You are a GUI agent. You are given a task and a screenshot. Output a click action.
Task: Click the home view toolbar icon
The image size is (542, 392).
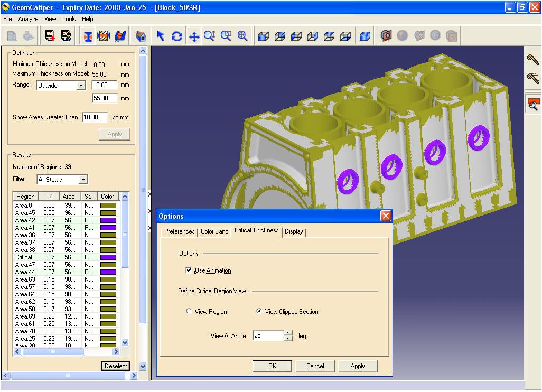141,36
